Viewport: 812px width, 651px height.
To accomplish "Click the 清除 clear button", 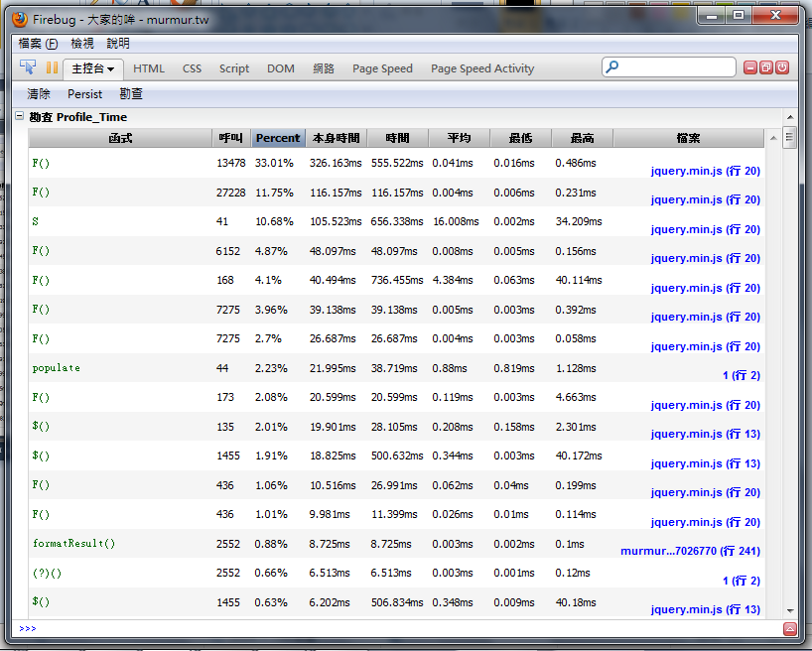I will [39, 93].
